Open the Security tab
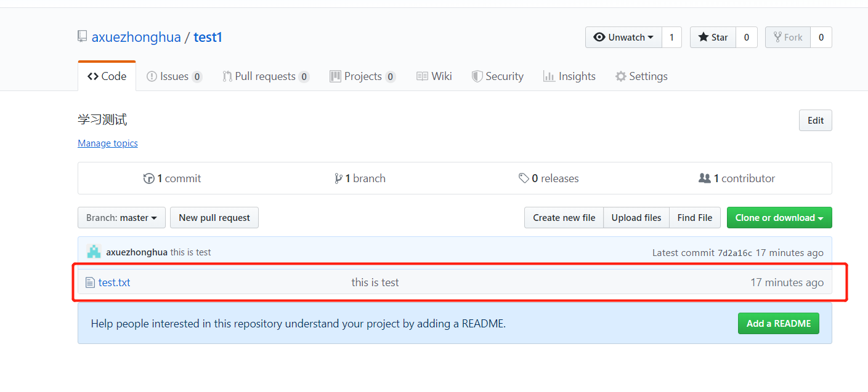 (x=498, y=76)
